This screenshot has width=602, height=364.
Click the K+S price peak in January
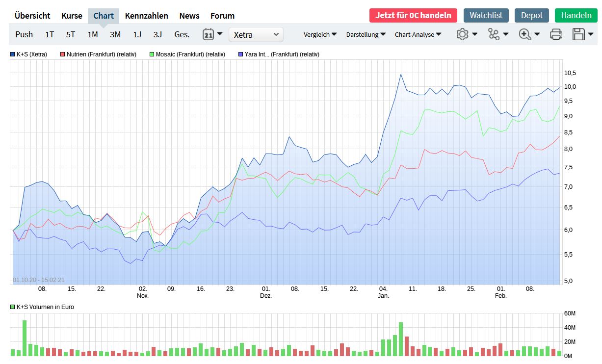[x=401, y=75]
